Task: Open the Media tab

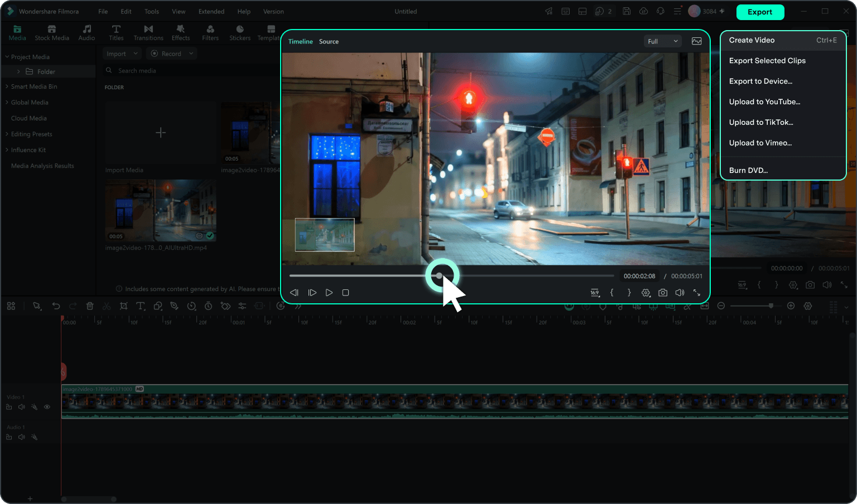Action: [17, 33]
